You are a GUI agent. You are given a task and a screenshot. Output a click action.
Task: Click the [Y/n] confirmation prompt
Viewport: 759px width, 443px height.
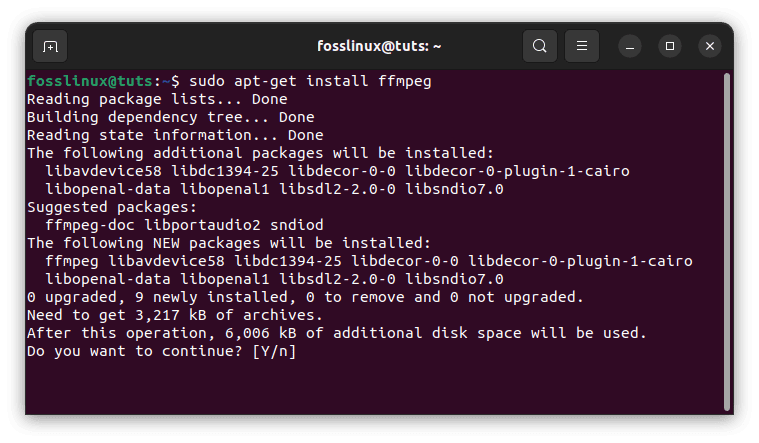[x=274, y=351]
